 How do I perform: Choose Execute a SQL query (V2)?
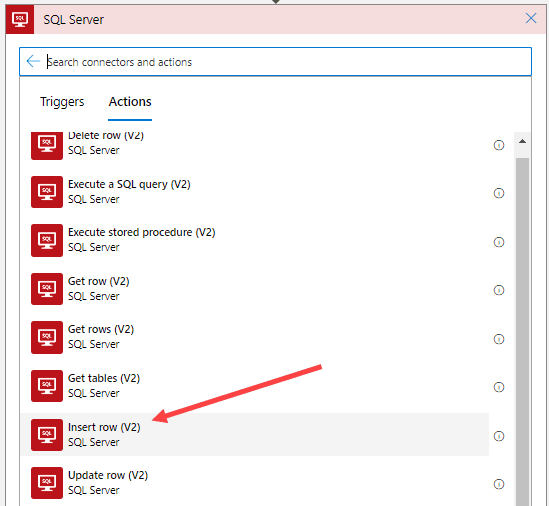tap(129, 184)
